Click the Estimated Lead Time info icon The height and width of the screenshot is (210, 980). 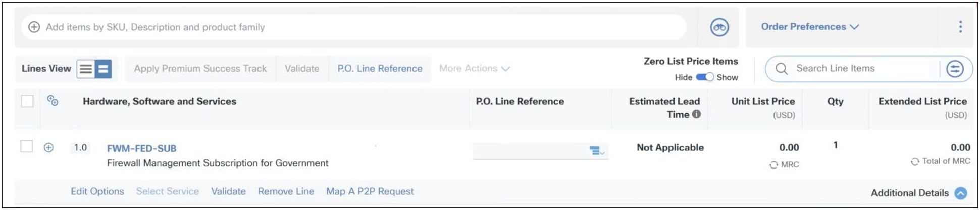[x=697, y=114]
